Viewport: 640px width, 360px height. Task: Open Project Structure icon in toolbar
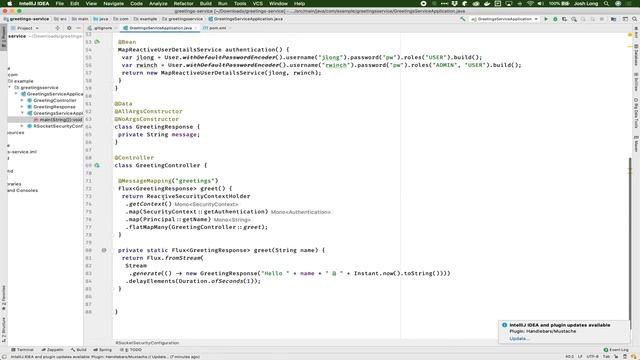pyautogui.click(x=613, y=19)
